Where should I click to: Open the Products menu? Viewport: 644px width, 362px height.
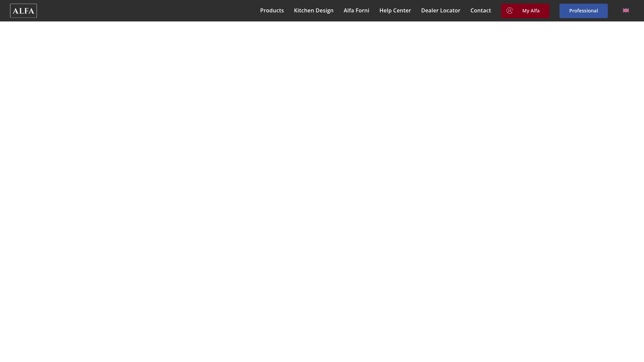click(x=272, y=10)
